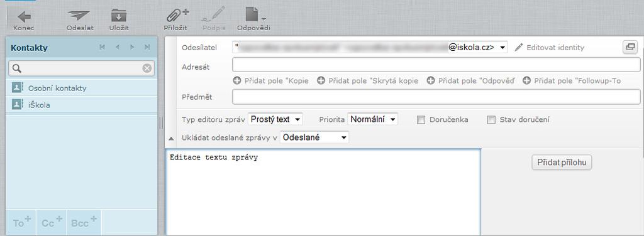
Task: Click the contacts search magnifier icon
Action: tap(17, 68)
